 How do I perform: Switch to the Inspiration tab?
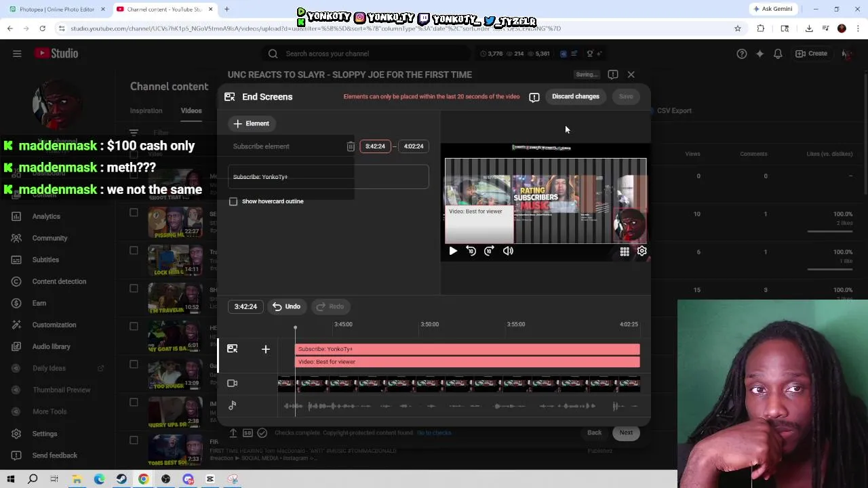pos(146,110)
